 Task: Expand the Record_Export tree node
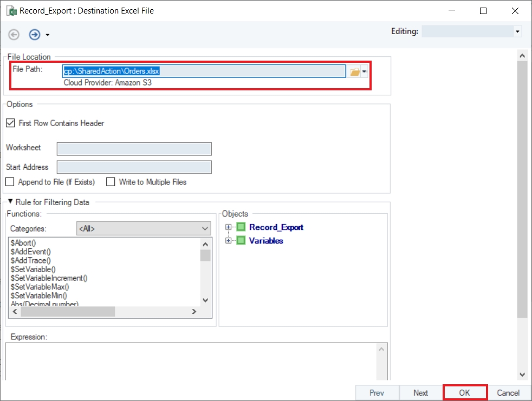tap(229, 227)
